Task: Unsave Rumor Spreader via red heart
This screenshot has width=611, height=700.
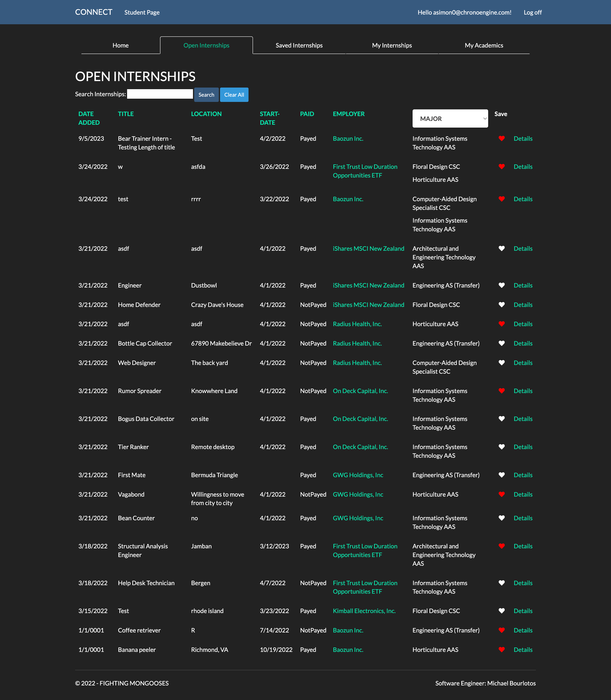Action: tap(501, 391)
